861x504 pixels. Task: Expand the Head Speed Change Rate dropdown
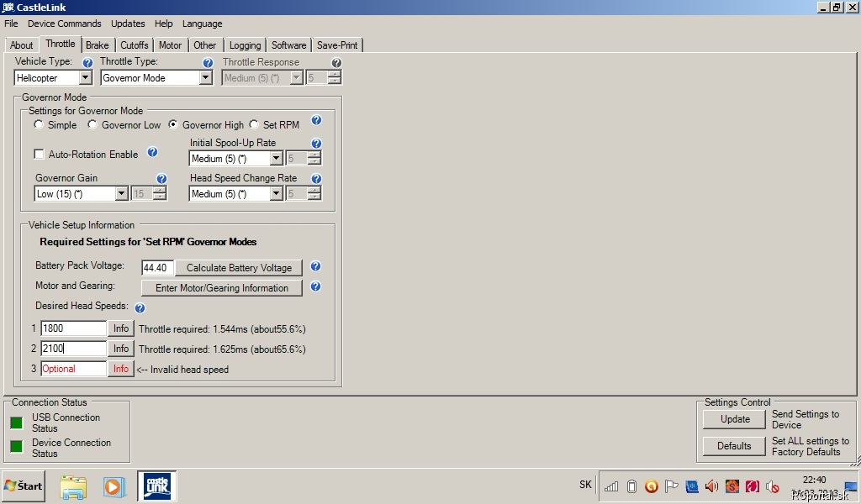pos(276,193)
